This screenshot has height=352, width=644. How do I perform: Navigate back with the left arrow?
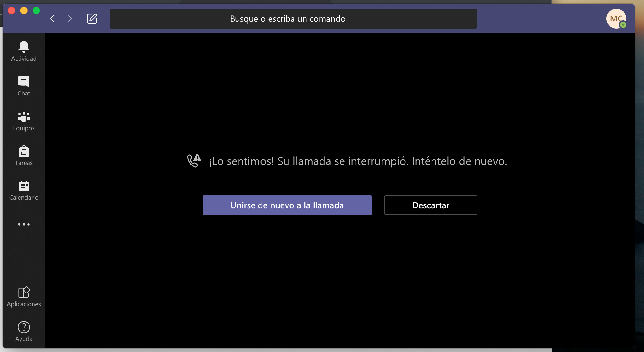(x=52, y=19)
